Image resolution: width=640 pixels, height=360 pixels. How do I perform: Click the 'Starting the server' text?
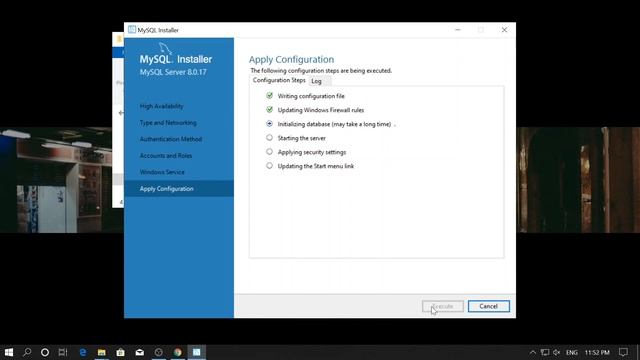coord(302,138)
